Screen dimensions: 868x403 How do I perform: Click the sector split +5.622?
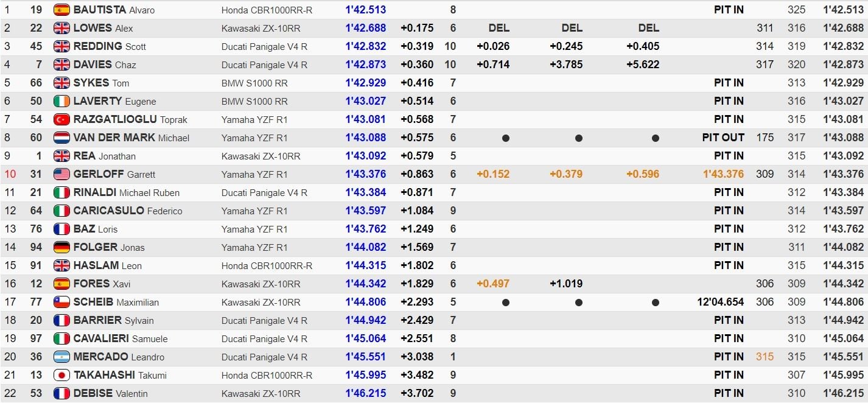click(x=643, y=65)
